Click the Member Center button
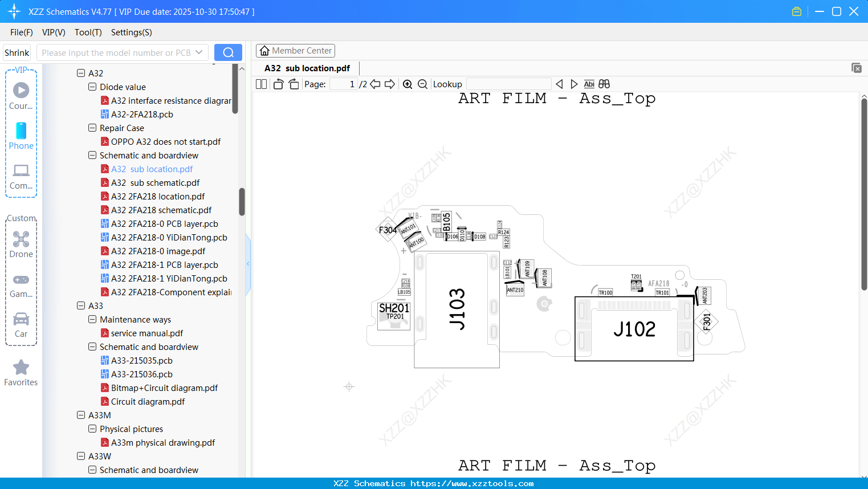This screenshot has width=868, height=489. click(295, 50)
